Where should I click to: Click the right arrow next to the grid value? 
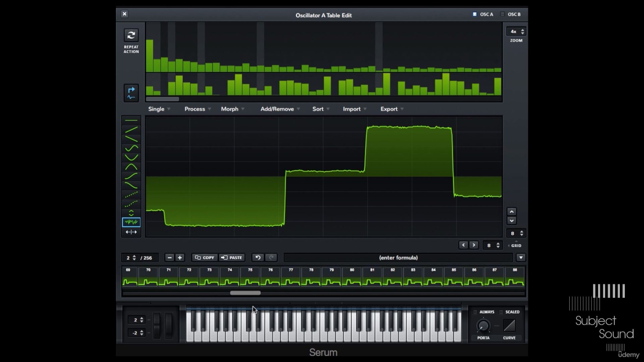(x=474, y=245)
